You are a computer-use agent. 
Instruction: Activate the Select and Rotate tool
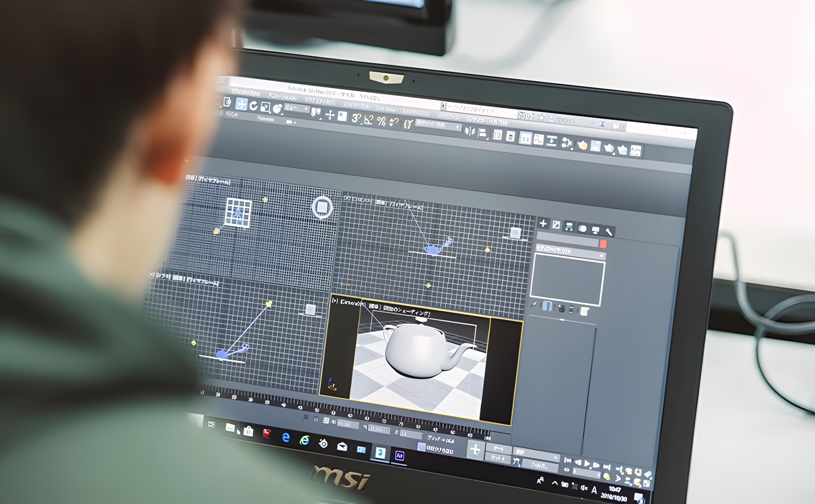pyautogui.click(x=253, y=106)
